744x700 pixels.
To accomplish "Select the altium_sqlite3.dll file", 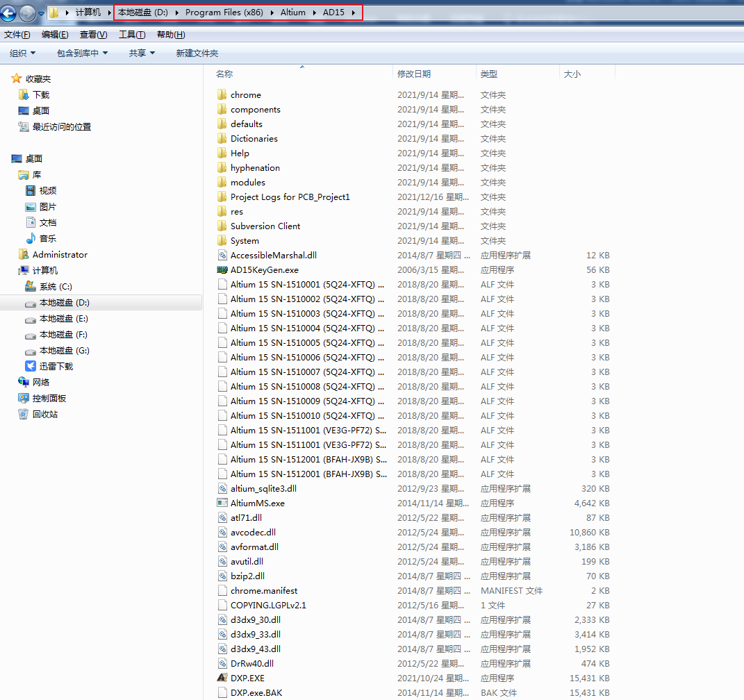I will 263,488.
